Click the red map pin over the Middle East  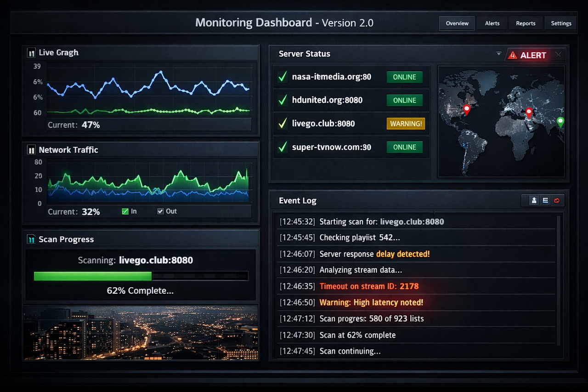529,113
